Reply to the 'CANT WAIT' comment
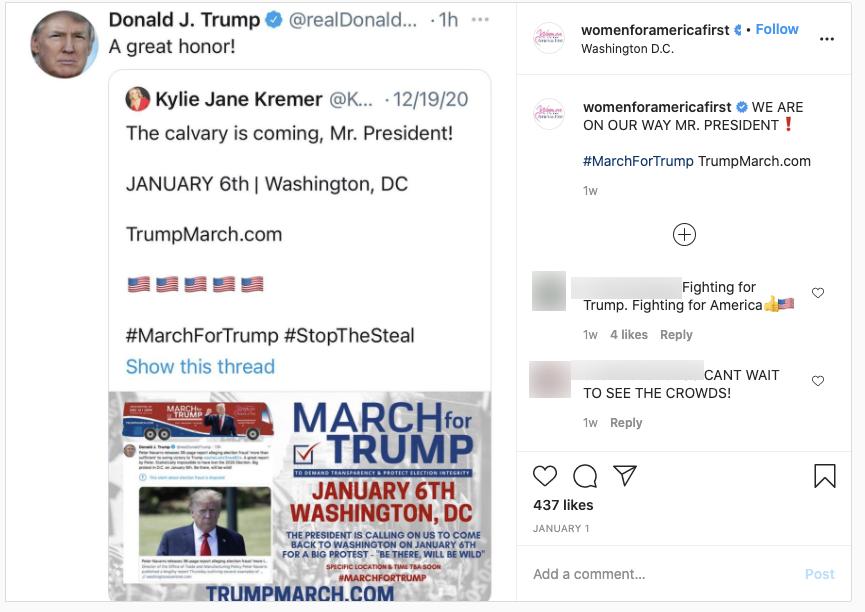Viewport: 865px width, 612px height. pos(626,422)
